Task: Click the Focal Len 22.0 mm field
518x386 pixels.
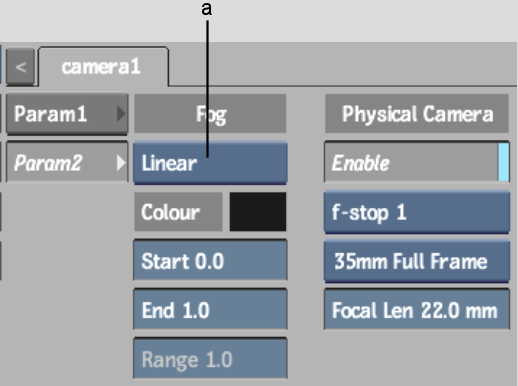Action: coord(417,309)
